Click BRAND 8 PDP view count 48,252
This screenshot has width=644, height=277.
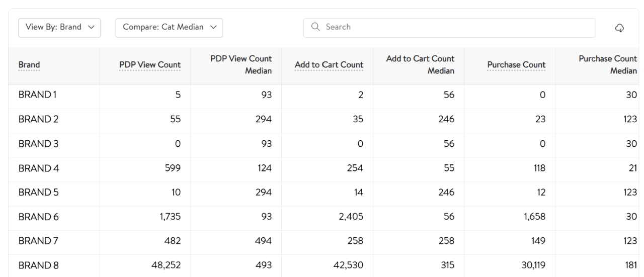click(165, 266)
